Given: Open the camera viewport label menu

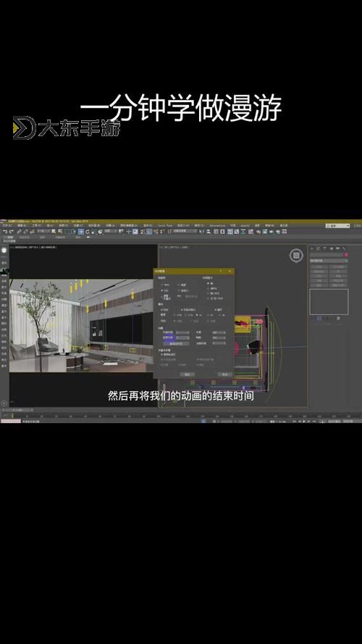Looking at the screenshot, I should 33,247.
